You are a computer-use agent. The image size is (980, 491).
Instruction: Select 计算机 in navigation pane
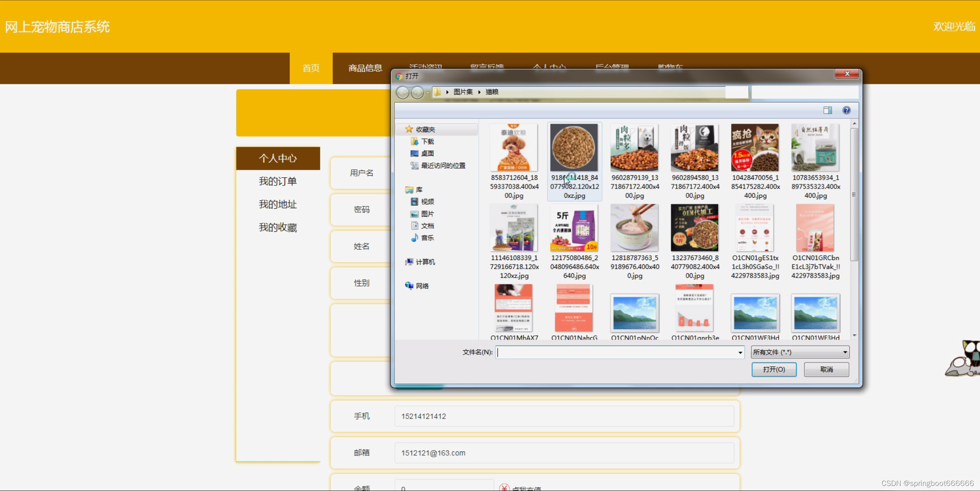(425, 262)
